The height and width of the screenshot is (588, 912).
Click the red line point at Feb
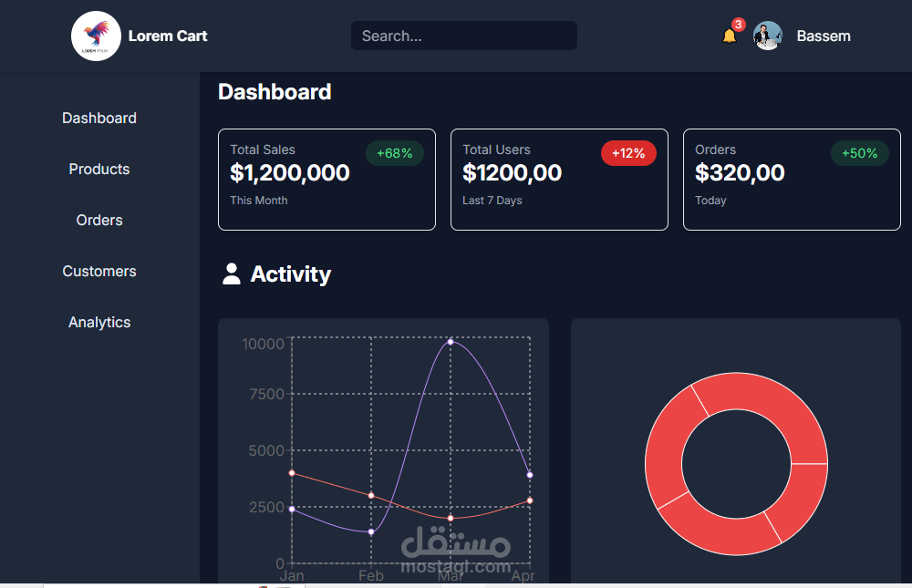tap(371, 496)
